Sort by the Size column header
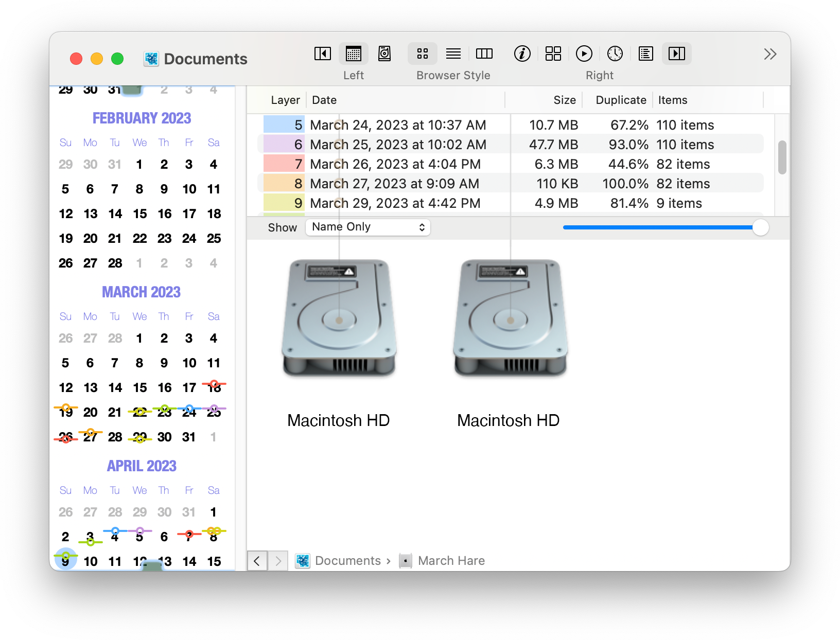This screenshot has height=640, width=840. point(565,100)
